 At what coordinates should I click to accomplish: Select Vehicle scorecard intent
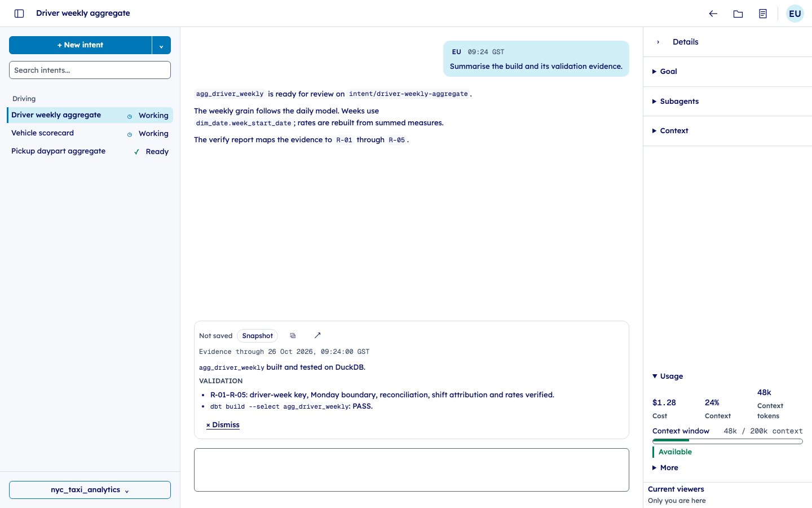point(90,133)
